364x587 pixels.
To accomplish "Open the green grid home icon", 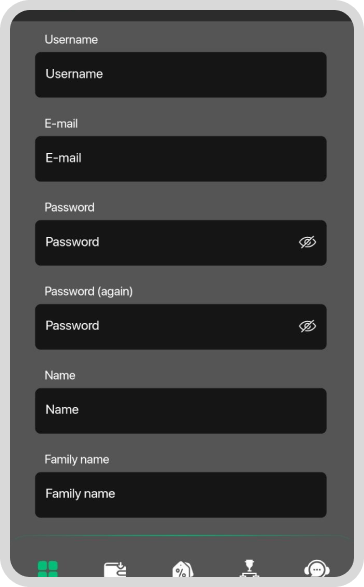I will click(x=48, y=569).
